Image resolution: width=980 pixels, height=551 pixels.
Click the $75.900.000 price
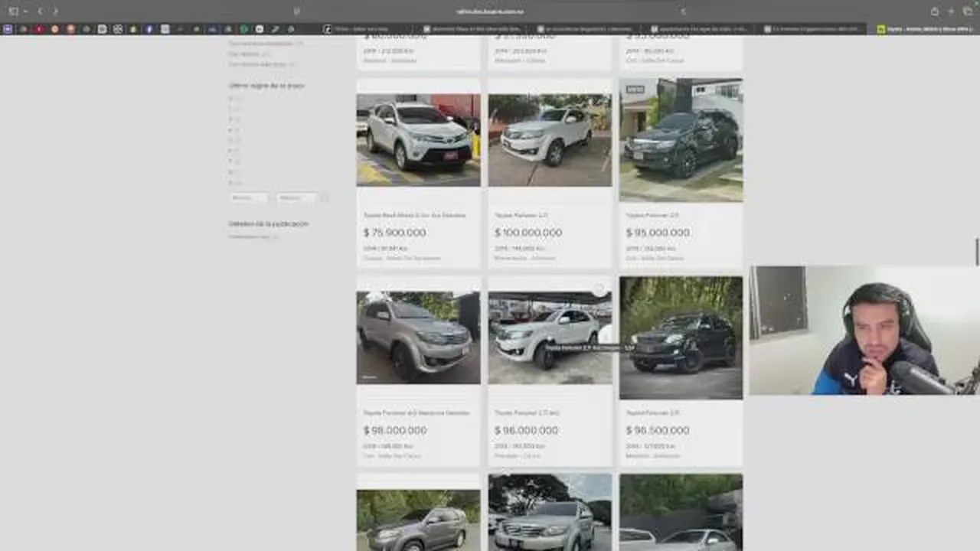click(x=395, y=233)
